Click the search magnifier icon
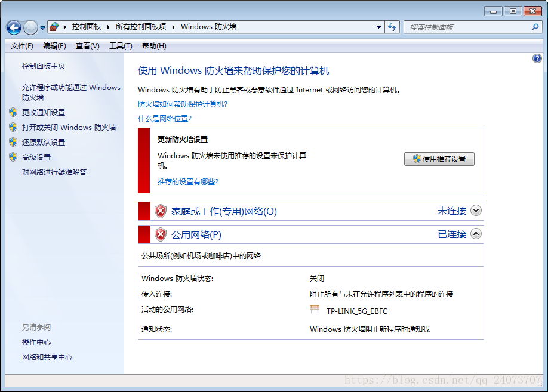 coord(535,27)
